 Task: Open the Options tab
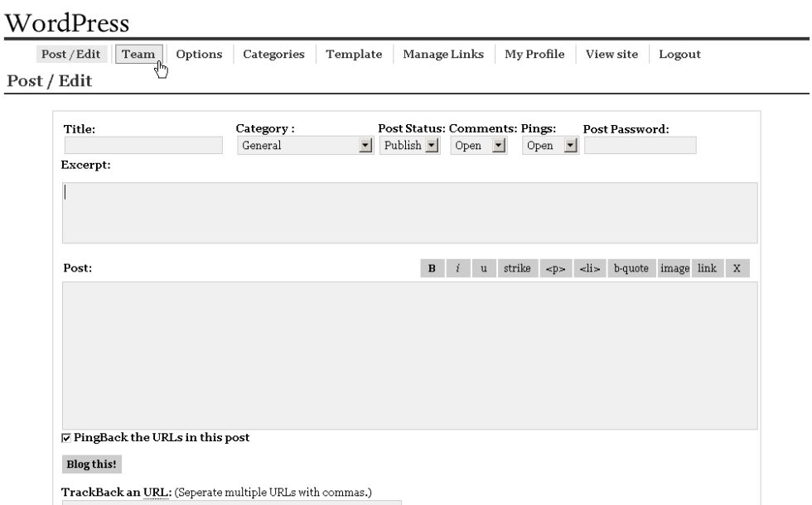(198, 54)
